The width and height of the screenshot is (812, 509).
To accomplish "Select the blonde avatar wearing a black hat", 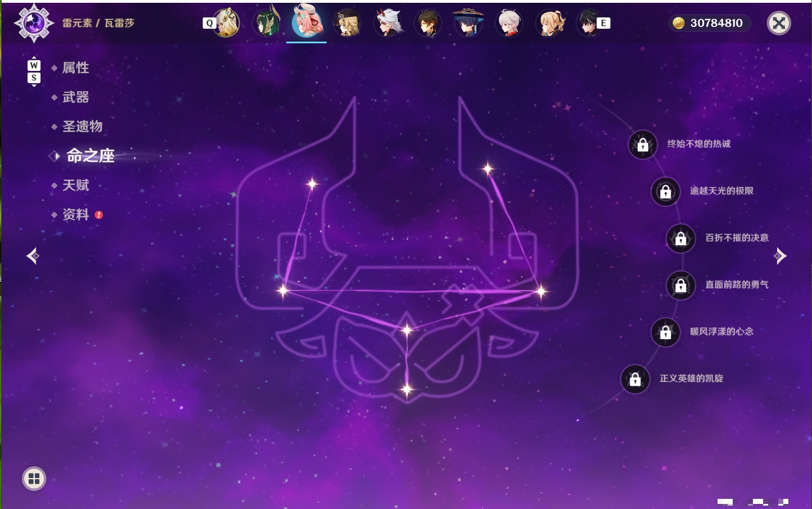I will pyautogui.click(x=347, y=22).
